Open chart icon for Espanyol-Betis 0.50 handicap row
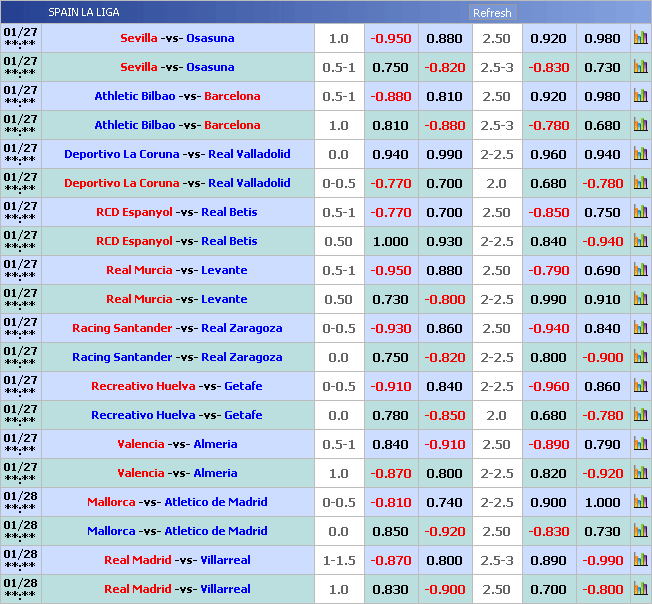This screenshot has height=604, width=652. [x=640, y=241]
